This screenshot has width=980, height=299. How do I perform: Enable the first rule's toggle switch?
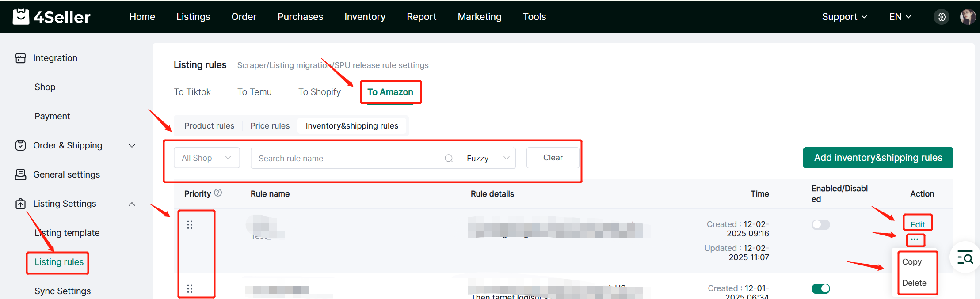pos(820,225)
